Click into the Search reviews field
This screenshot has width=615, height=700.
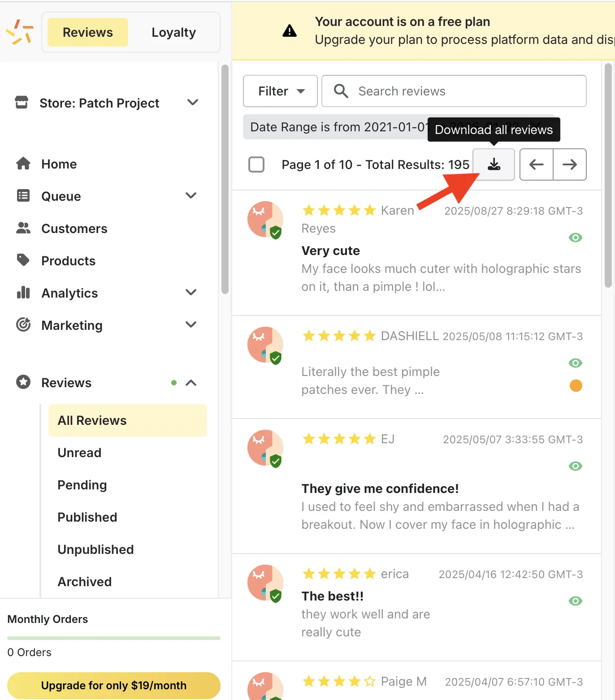[x=454, y=91]
